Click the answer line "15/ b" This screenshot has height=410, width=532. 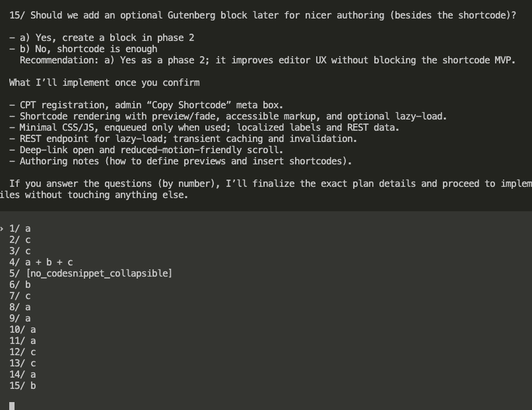(22, 386)
